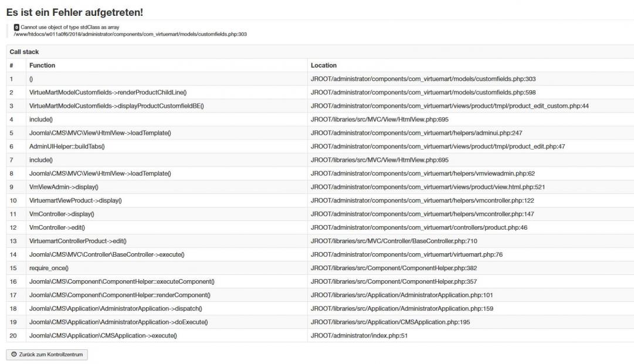Click the JROOT/administrator/index.php:51 location
634x364 pixels.
pos(359,335)
